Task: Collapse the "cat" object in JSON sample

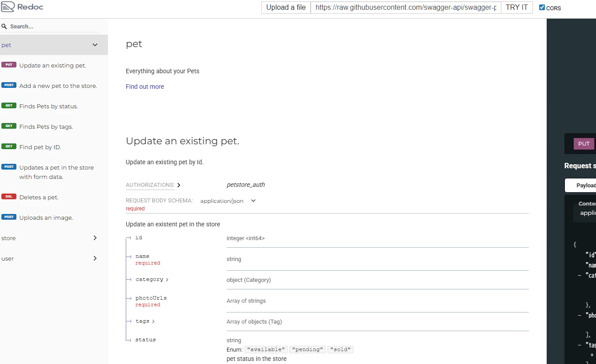Action: pyautogui.click(x=580, y=276)
